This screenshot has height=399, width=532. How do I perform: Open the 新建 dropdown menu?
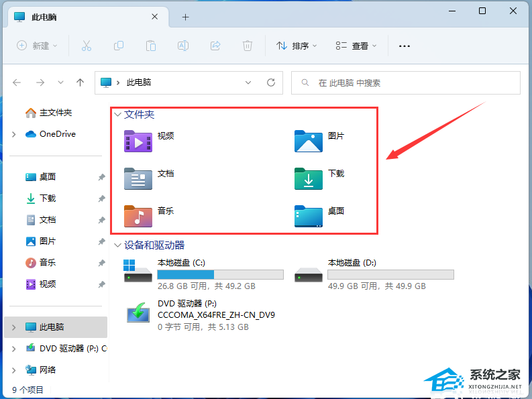37,46
